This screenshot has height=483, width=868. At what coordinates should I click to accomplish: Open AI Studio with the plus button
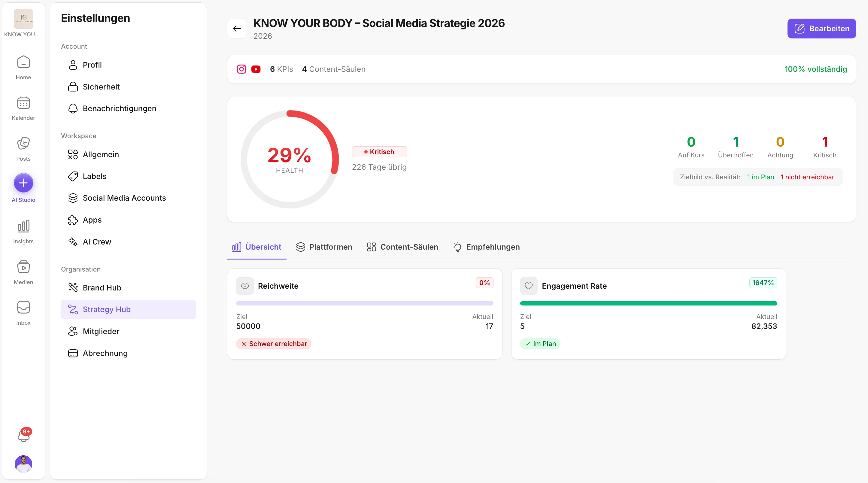(23, 183)
